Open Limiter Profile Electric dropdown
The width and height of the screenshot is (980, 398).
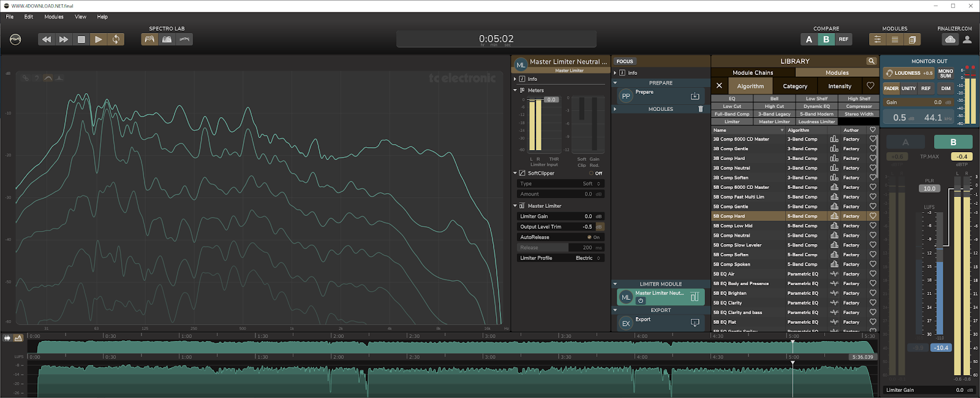pyautogui.click(x=561, y=258)
